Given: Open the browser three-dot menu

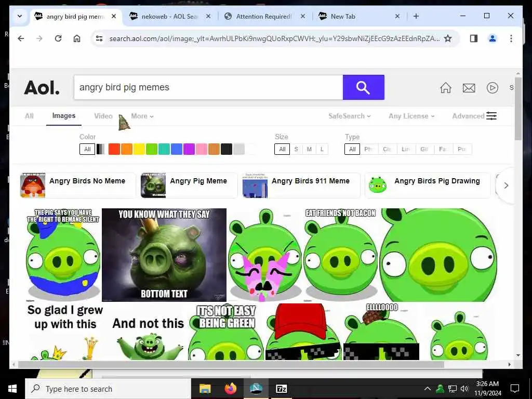Looking at the screenshot, I should click(511, 38).
